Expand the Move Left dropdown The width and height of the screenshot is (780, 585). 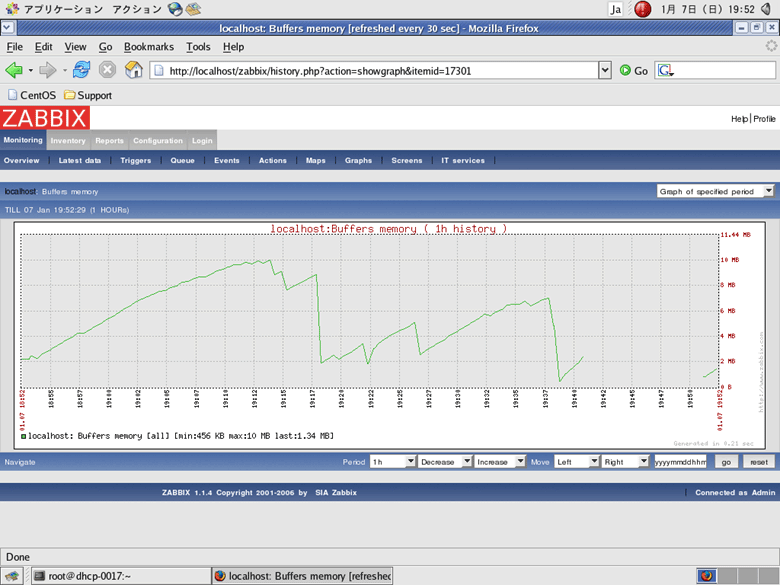click(577, 462)
